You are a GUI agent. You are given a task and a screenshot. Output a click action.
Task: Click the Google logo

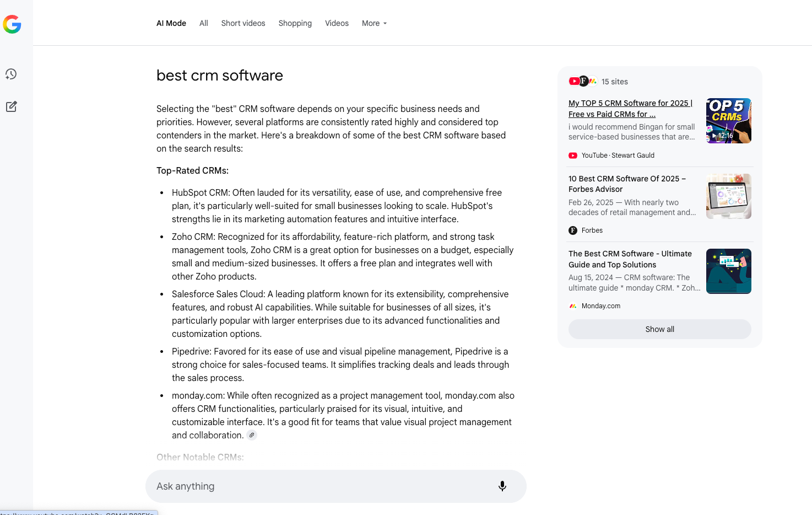pos(12,24)
